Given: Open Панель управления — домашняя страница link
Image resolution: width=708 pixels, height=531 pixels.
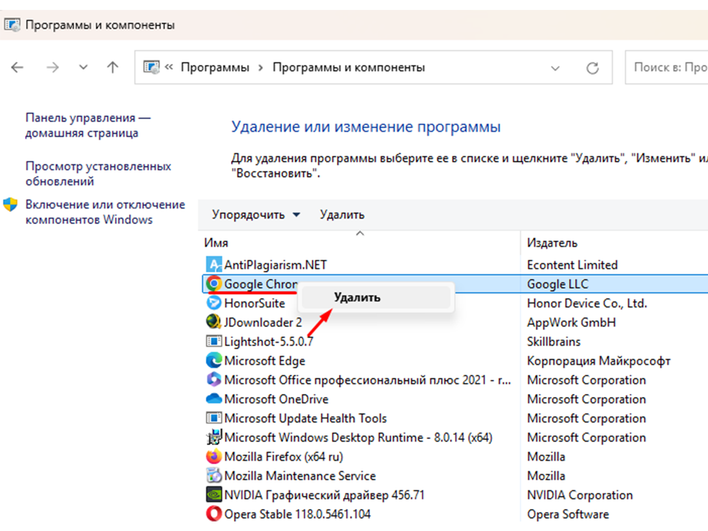Looking at the screenshot, I should (88, 125).
